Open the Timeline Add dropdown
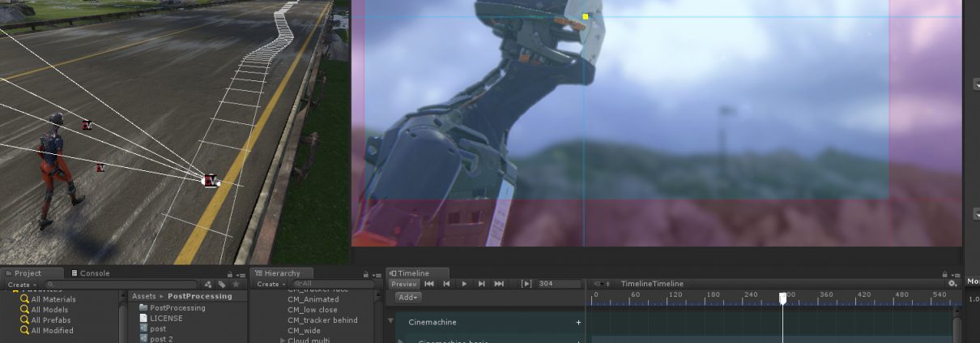 (x=408, y=298)
